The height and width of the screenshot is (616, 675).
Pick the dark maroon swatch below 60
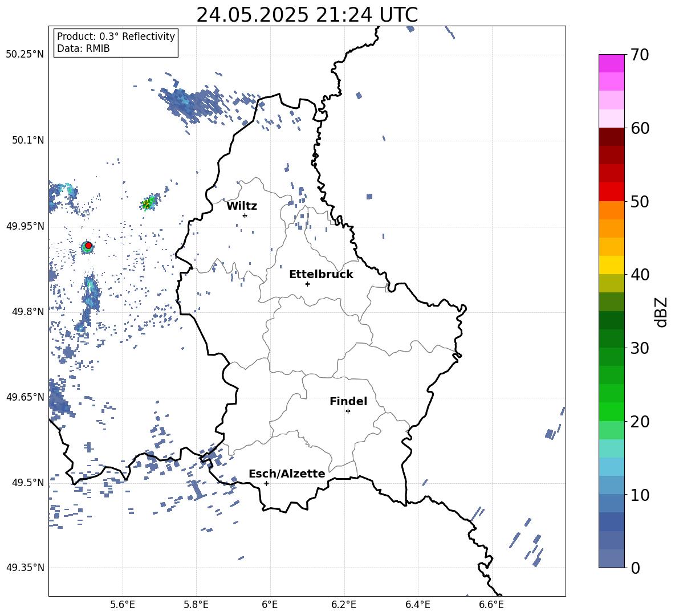pyautogui.click(x=611, y=137)
